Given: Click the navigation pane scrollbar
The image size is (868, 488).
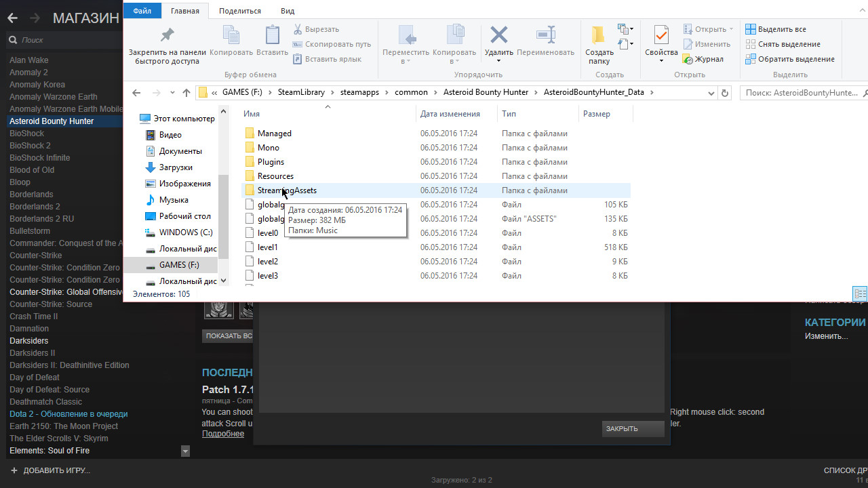Looking at the screenshot, I should point(223,217).
